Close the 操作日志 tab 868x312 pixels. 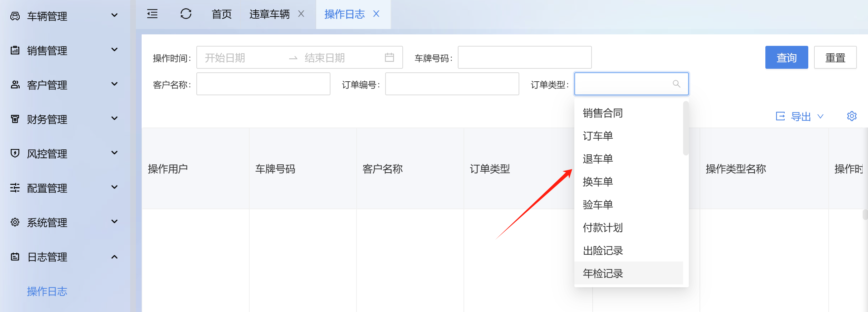pos(376,14)
